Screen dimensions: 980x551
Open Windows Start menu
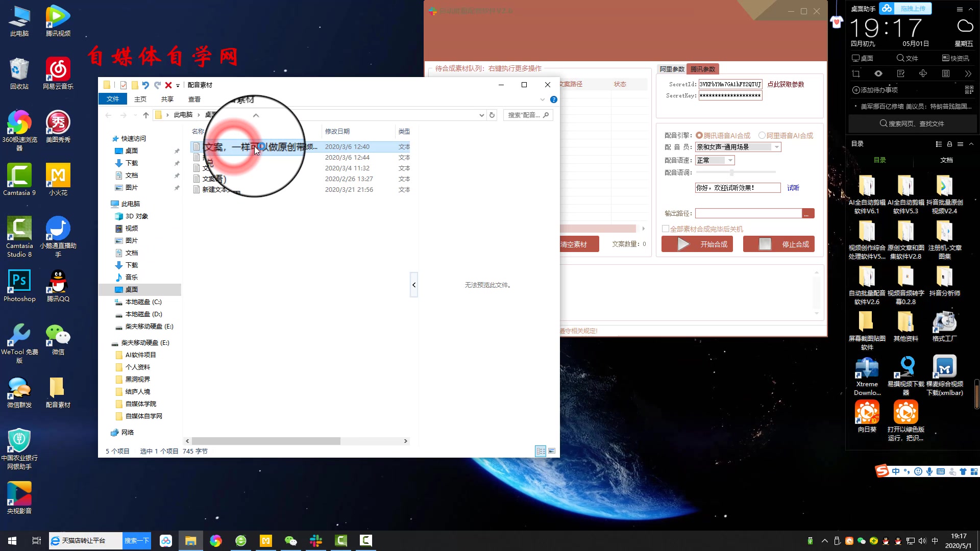click(x=12, y=541)
